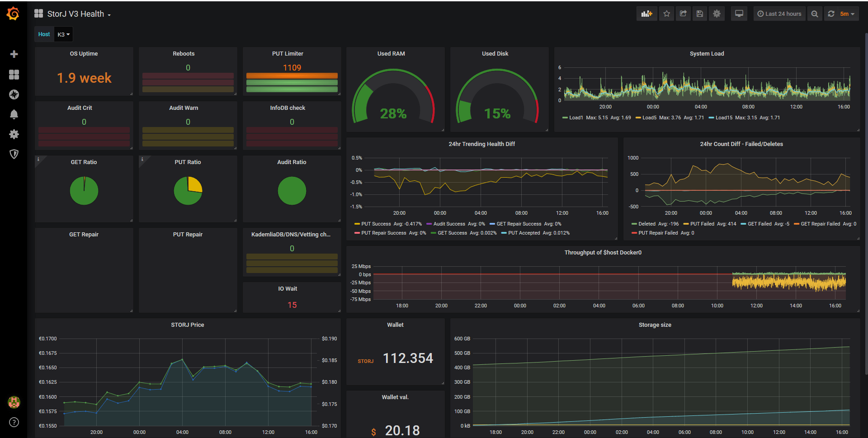Open the Host K3 variable dropdown

(63, 34)
